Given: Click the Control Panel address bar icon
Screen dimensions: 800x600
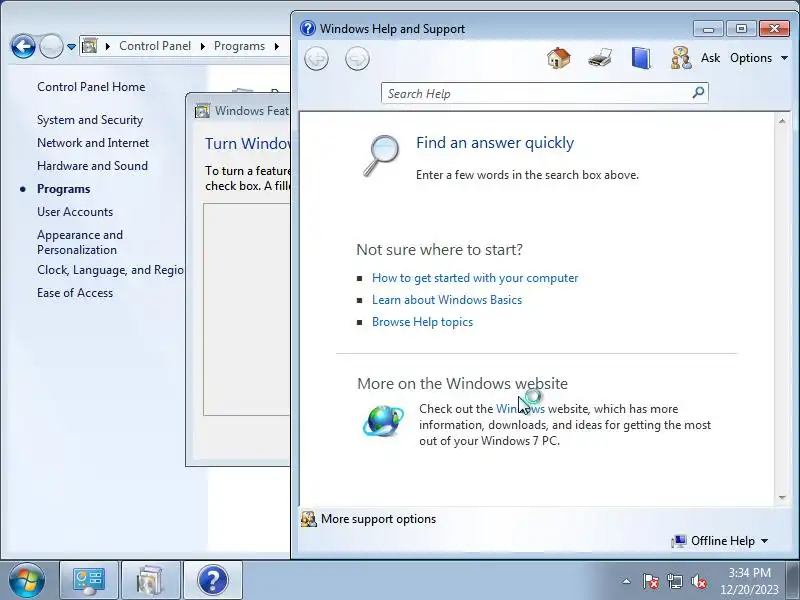Looking at the screenshot, I should 90,46.
